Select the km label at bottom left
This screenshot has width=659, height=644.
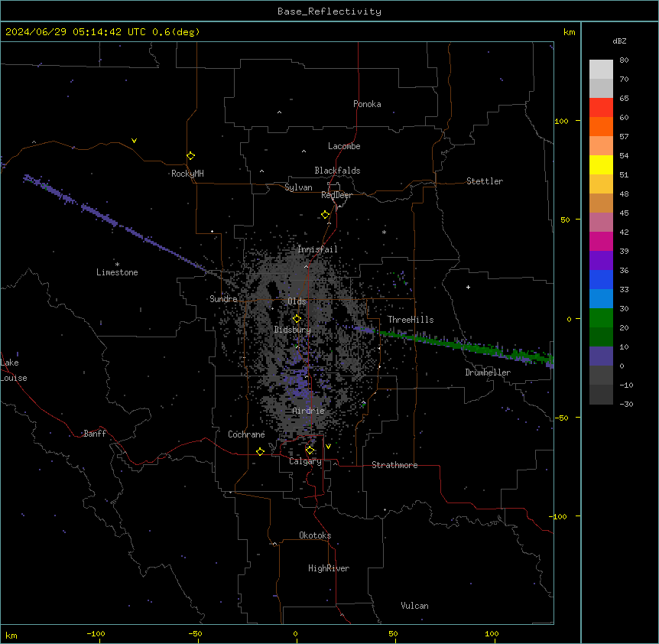coord(11,636)
